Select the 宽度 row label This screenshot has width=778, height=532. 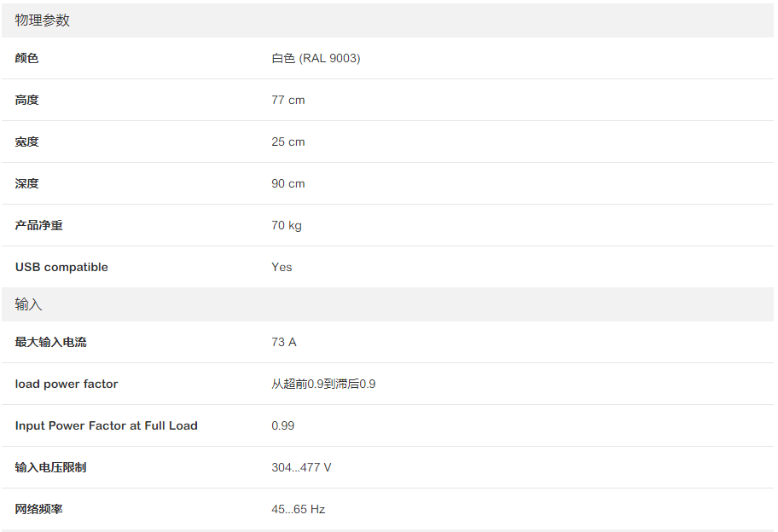[26, 142]
